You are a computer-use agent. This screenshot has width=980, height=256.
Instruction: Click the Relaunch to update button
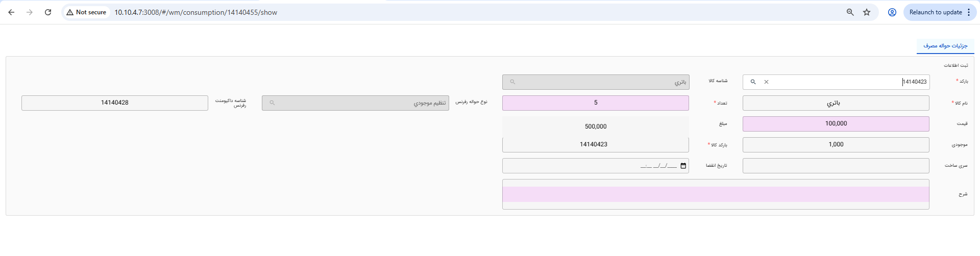(x=935, y=12)
